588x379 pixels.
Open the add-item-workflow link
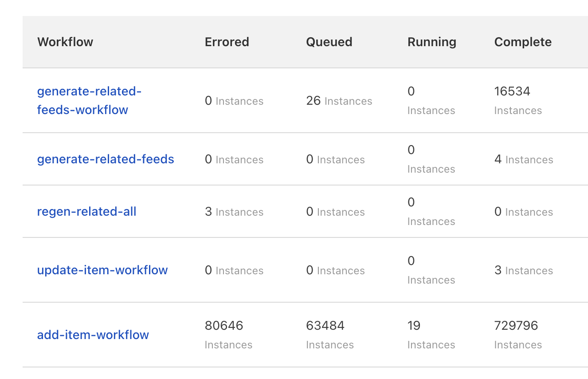[93, 335]
